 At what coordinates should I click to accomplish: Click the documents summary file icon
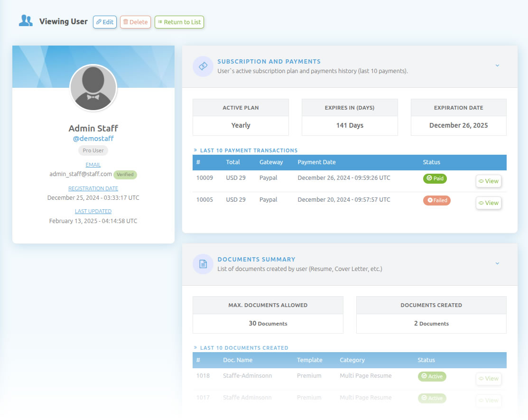(x=203, y=264)
